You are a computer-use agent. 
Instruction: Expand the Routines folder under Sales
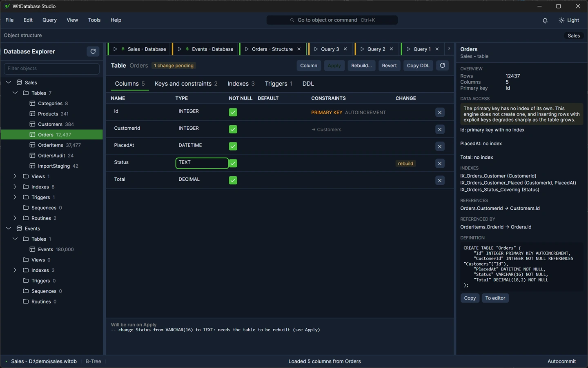click(15, 218)
